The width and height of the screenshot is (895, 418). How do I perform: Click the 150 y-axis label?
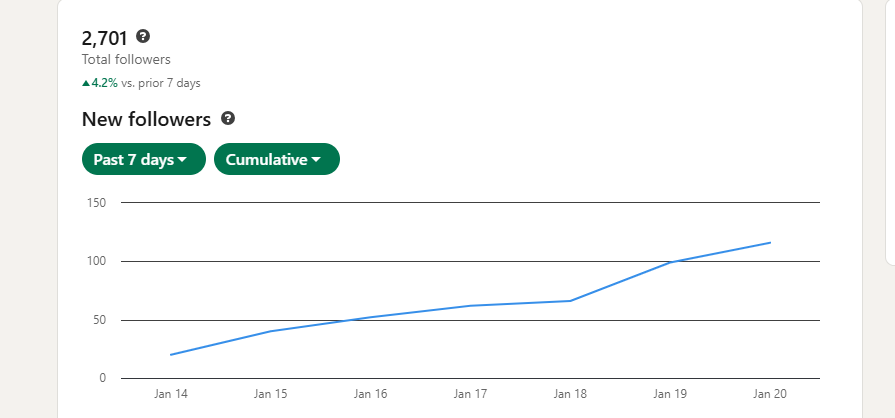(x=97, y=203)
